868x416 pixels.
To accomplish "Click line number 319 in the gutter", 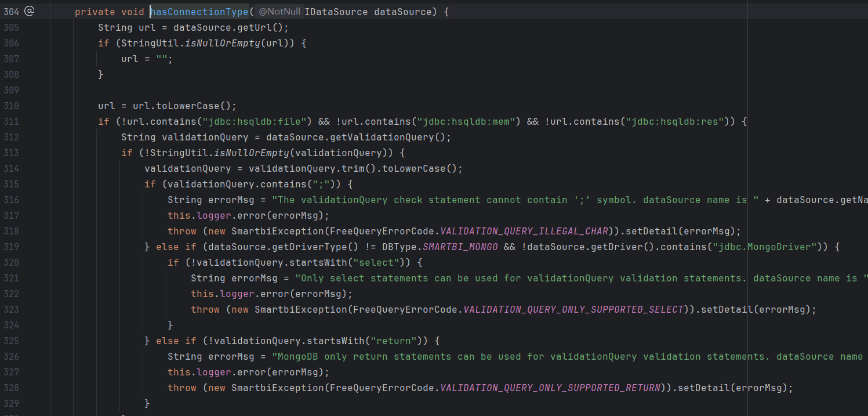I will coord(11,247).
